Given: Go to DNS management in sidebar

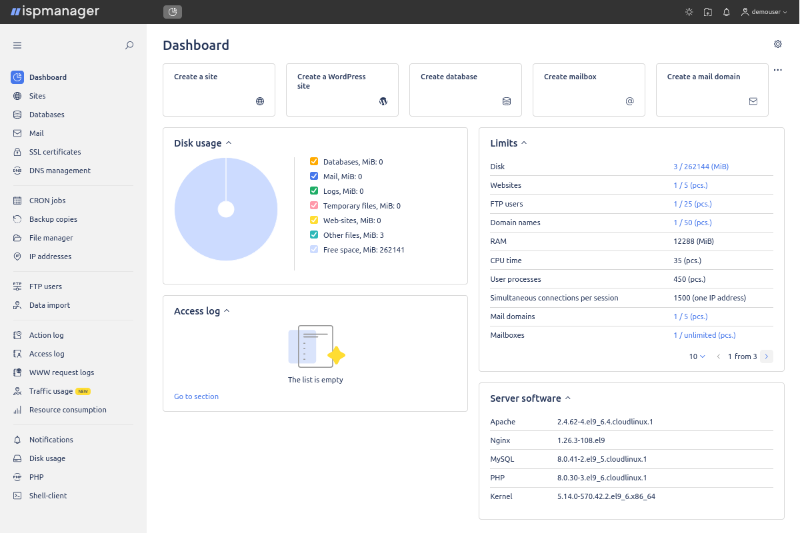Looking at the screenshot, I should tap(59, 170).
